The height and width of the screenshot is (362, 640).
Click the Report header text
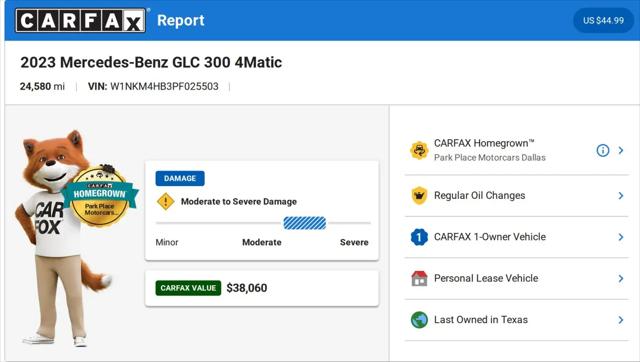click(181, 20)
